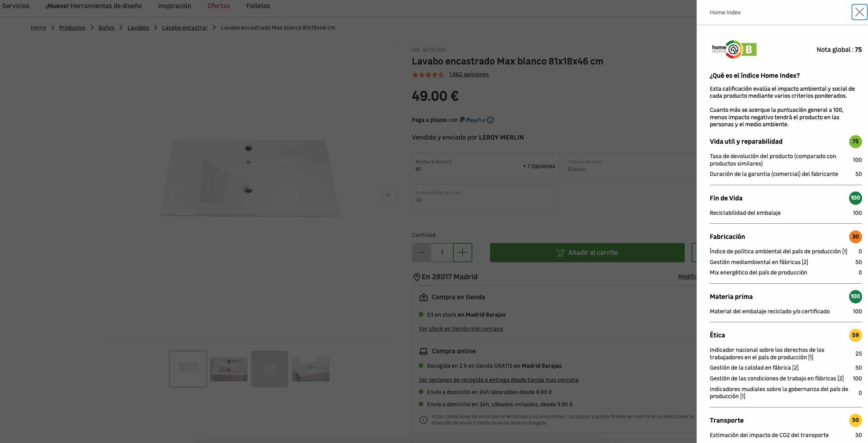The image size is (868, 443).
Task: Open the Servicios menu
Action: 16,6
